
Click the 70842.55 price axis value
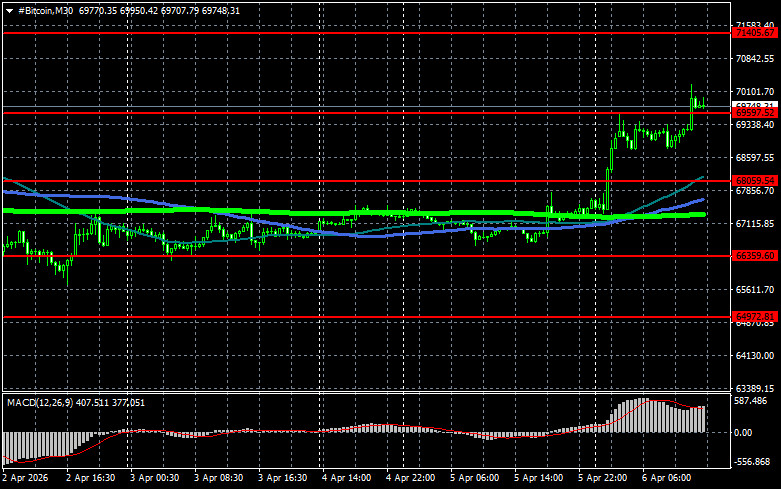click(x=755, y=59)
